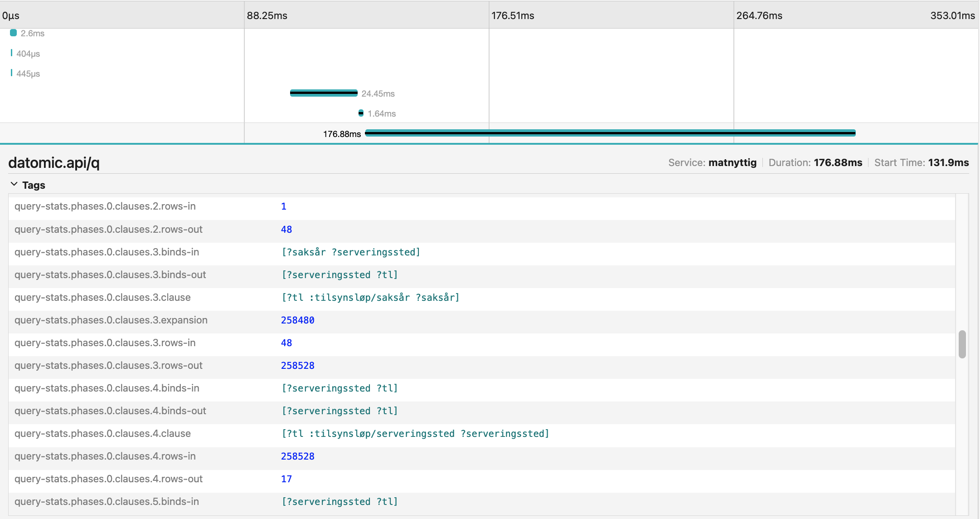The height and width of the screenshot is (519, 980).
Task: Click clauses.3.clause tag value
Action: tap(370, 298)
